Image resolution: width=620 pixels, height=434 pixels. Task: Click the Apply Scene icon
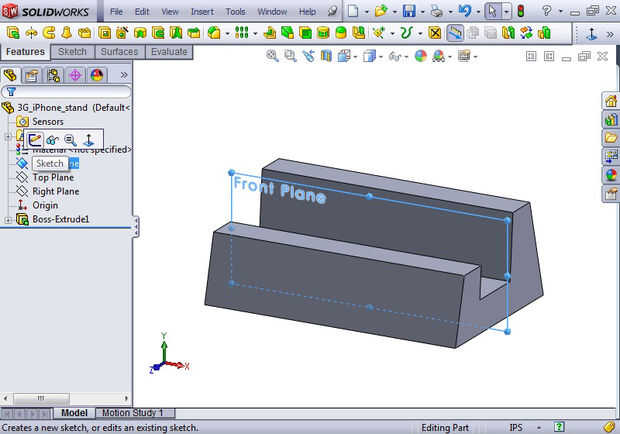(438, 56)
